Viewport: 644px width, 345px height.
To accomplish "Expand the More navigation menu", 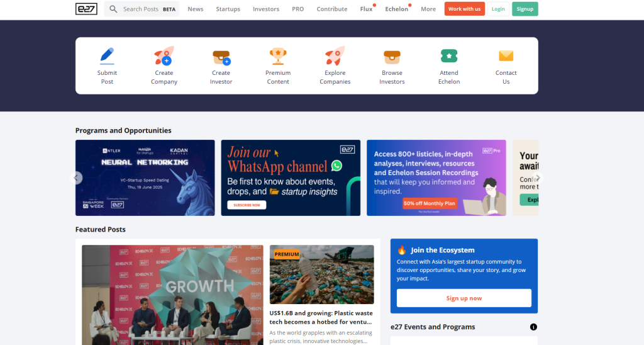I will [x=428, y=9].
